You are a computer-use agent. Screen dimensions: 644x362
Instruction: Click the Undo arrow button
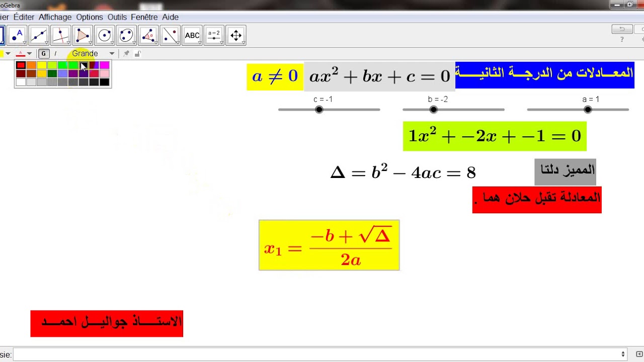[x=622, y=29]
